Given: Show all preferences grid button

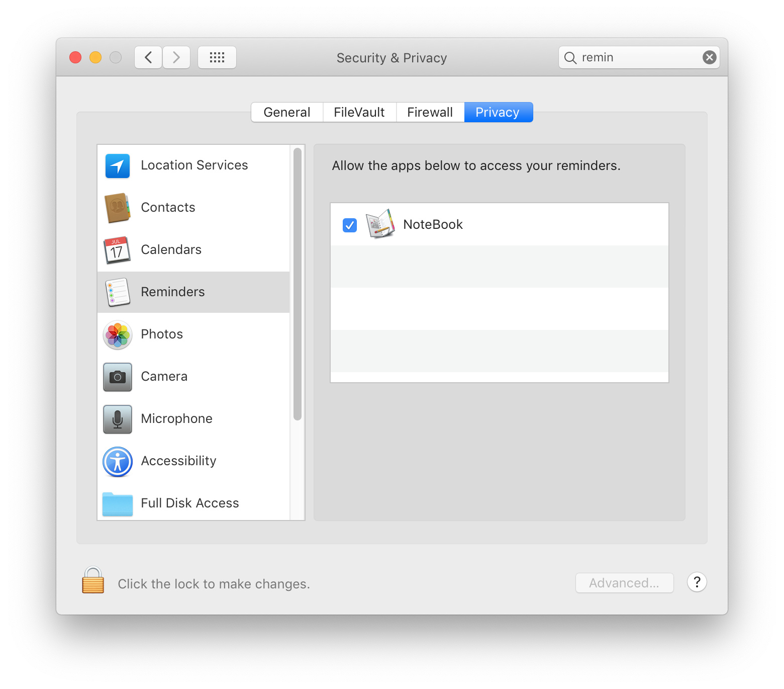Looking at the screenshot, I should tap(217, 57).
